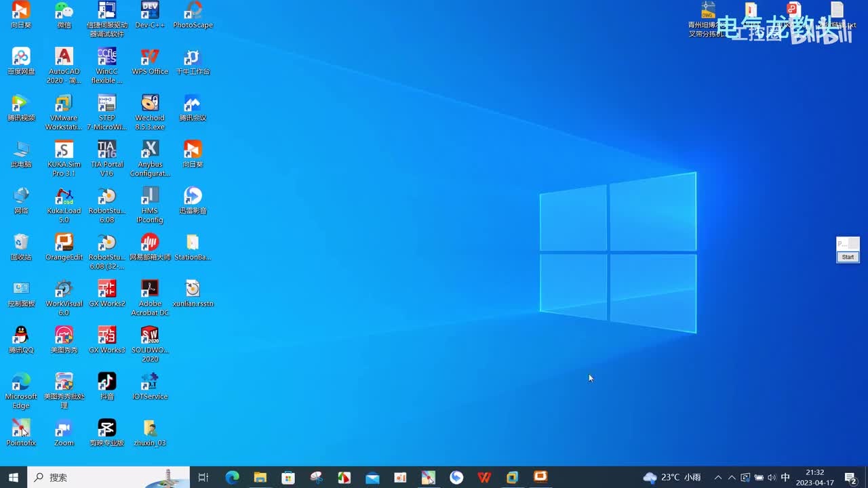Click the Kuka.Load 5.0 shortcut
Viewport: 868px width, 488px height.
pos(64,205)
